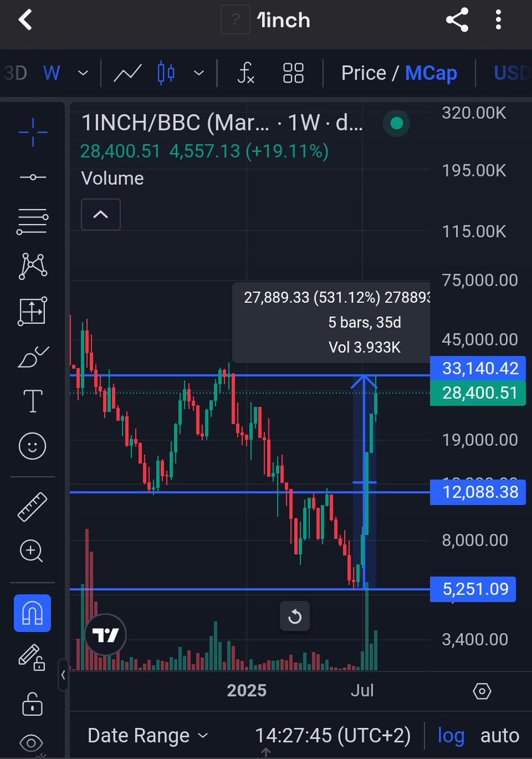Toggle the log scale
Viewport: 532px width, 759px height.
(x=451, y=736)
